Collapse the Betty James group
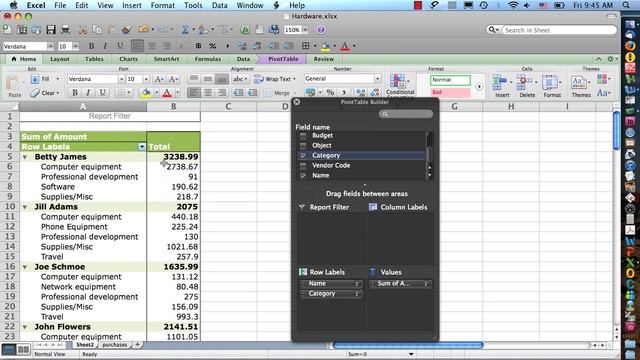This screenshot has height=360, width=640. point(25,157)
